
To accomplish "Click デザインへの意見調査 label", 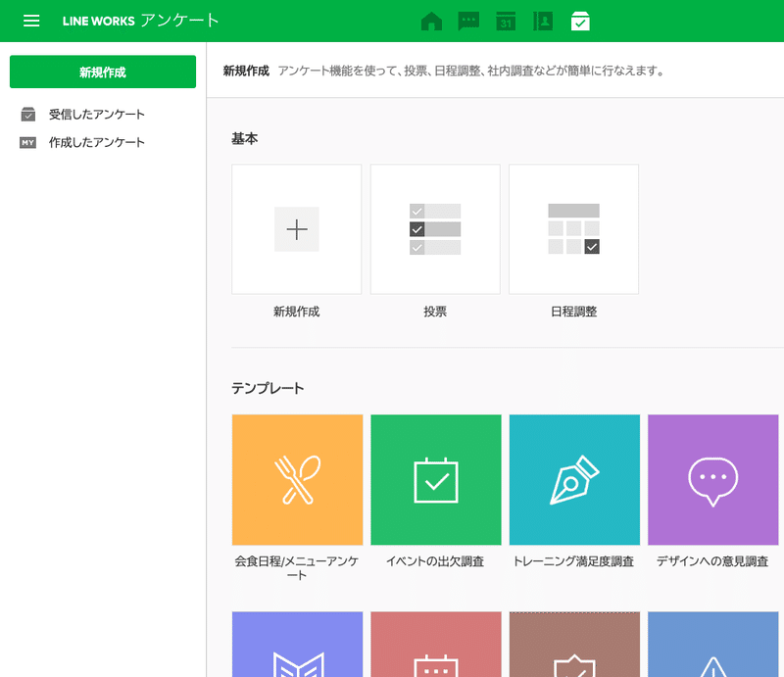I will point(712,561).
